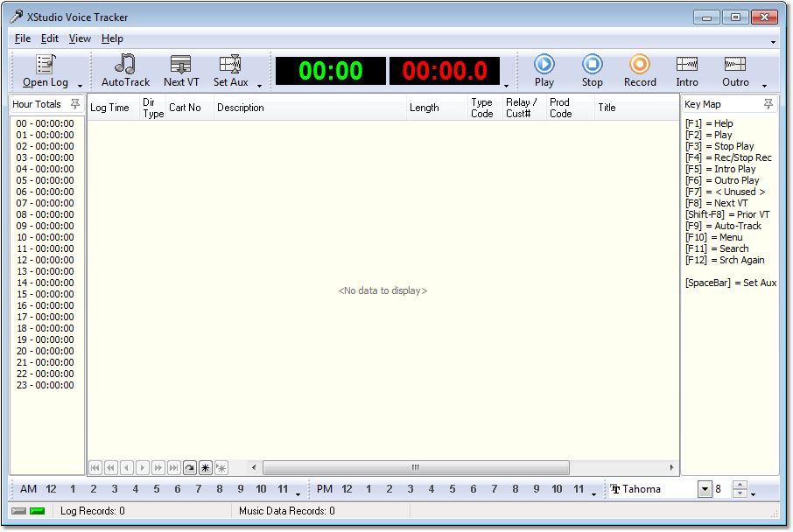Click the green status indicator
The height and width of the screenshot is (532, 793).
(38, 511)
